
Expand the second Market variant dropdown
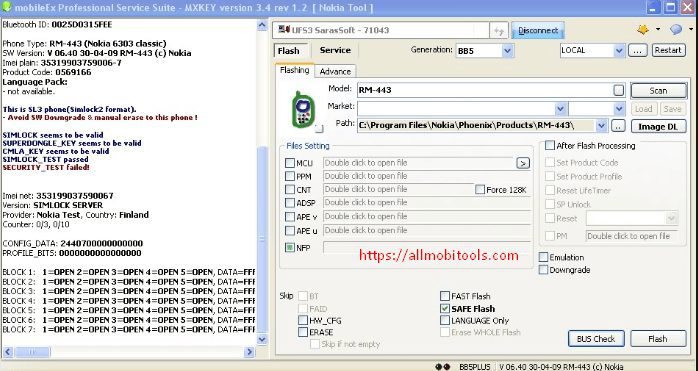pyautogui.click(x=619, y=108)
